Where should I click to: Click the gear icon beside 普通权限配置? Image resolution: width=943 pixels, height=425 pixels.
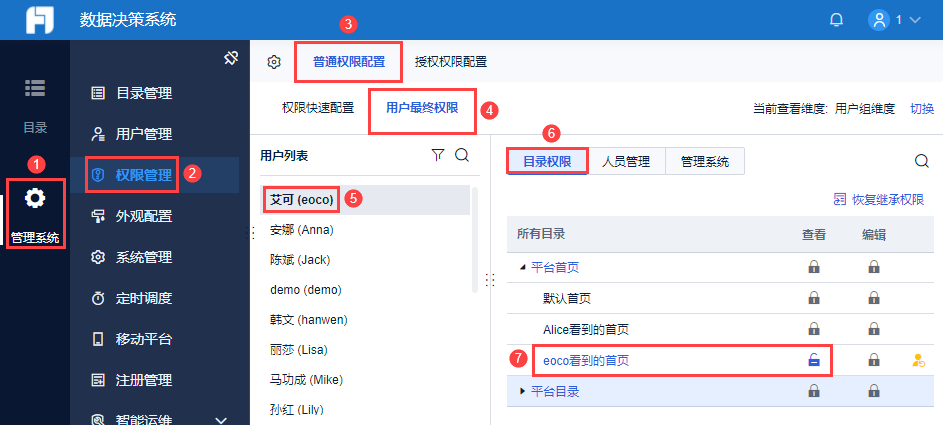[273, 62]
